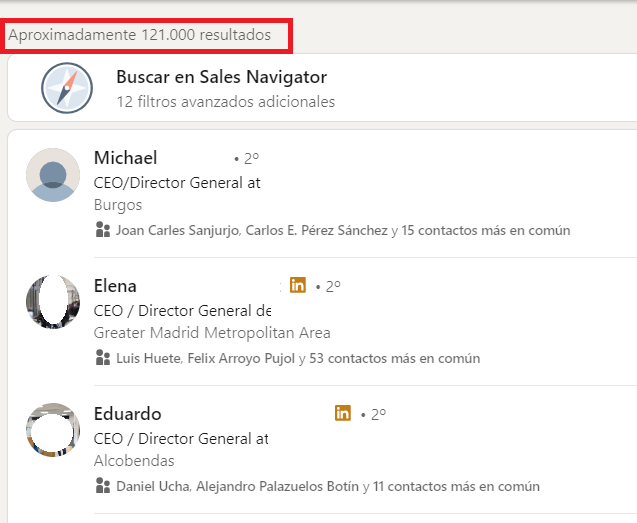Open Eduardo's profile name link

128,414
